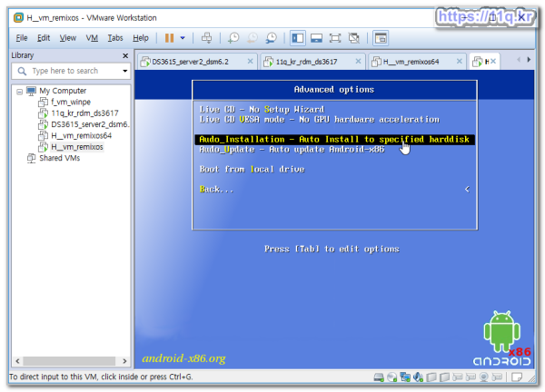
Task: Click message log status bar icon
Action: [517, 377]
